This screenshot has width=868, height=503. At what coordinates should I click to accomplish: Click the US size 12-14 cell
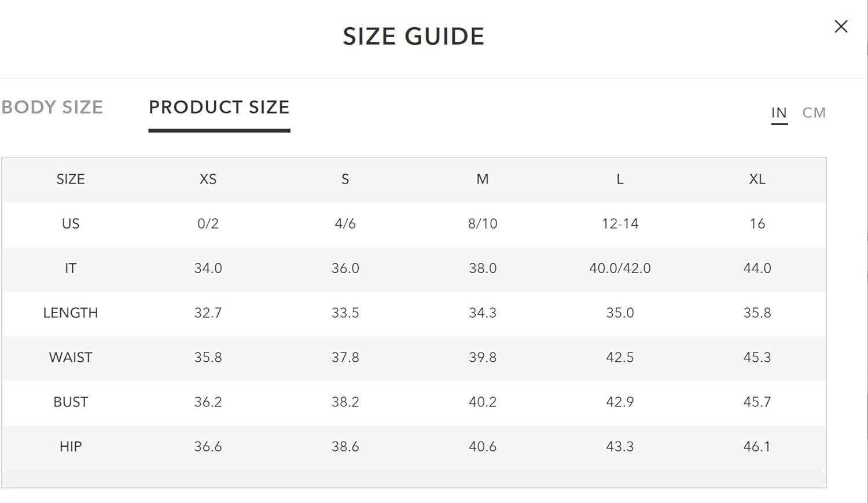[620, 224]
